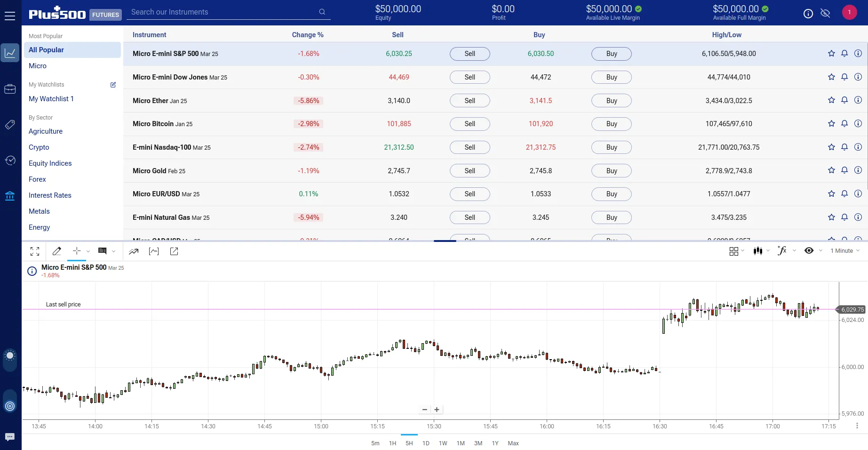Open the focus target sidebar icon
Screen dimensions: 868x450
(10, 406)
